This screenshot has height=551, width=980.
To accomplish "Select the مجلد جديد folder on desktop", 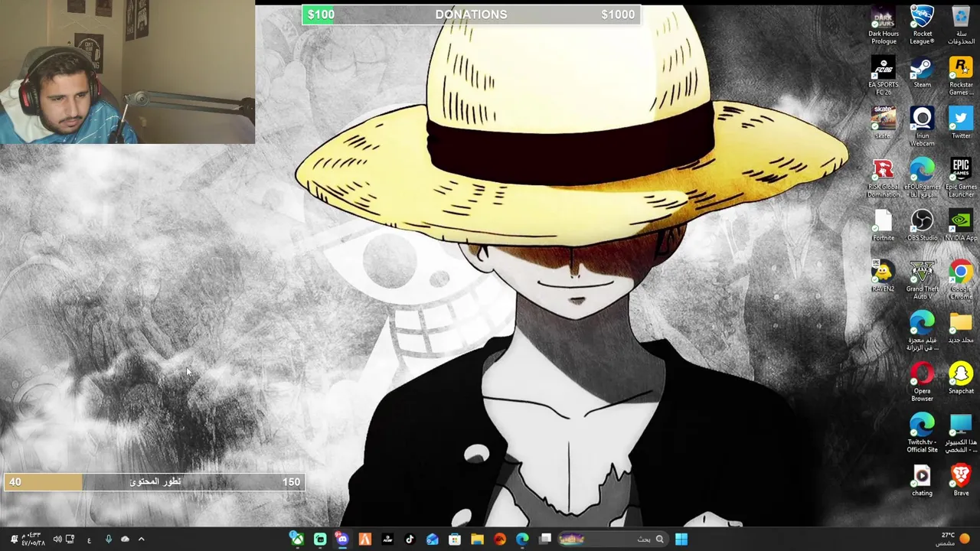I will (961, 328).
